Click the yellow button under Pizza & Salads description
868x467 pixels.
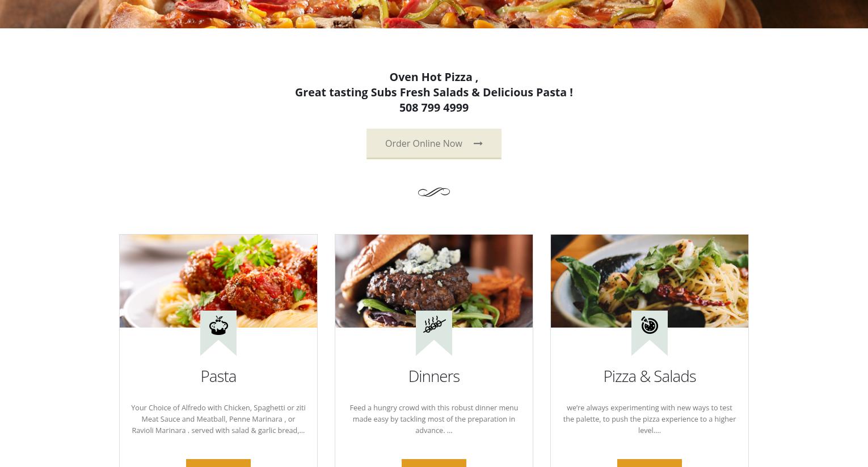coord(650,463)
